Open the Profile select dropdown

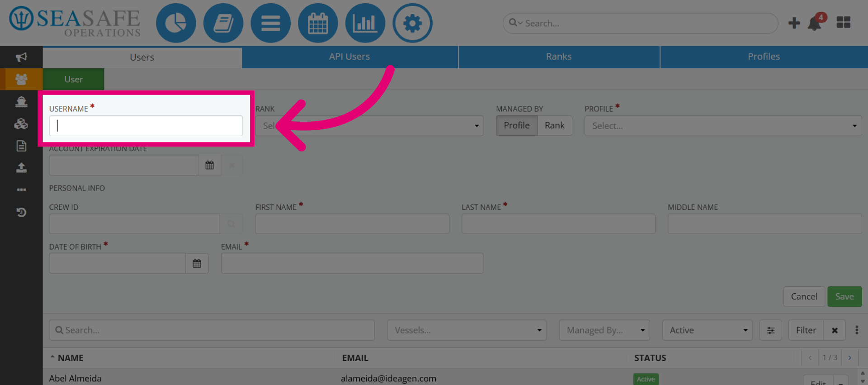point(723,126)
